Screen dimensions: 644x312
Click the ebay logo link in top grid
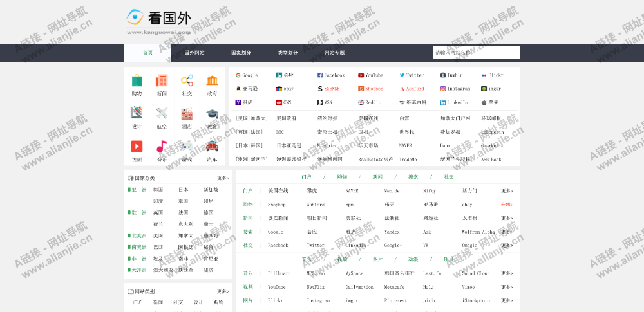[x=285, y=89]
